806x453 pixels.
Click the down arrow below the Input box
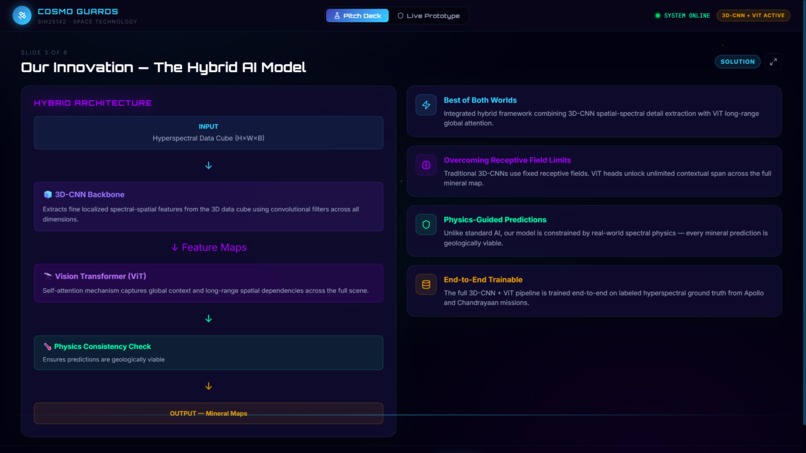[x=208, y=166]
